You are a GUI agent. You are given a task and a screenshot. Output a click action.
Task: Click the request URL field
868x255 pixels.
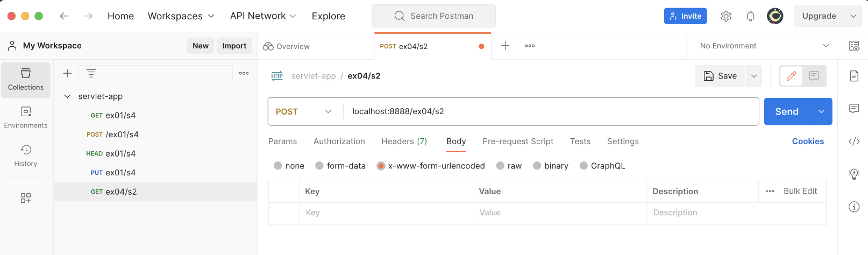551,111
